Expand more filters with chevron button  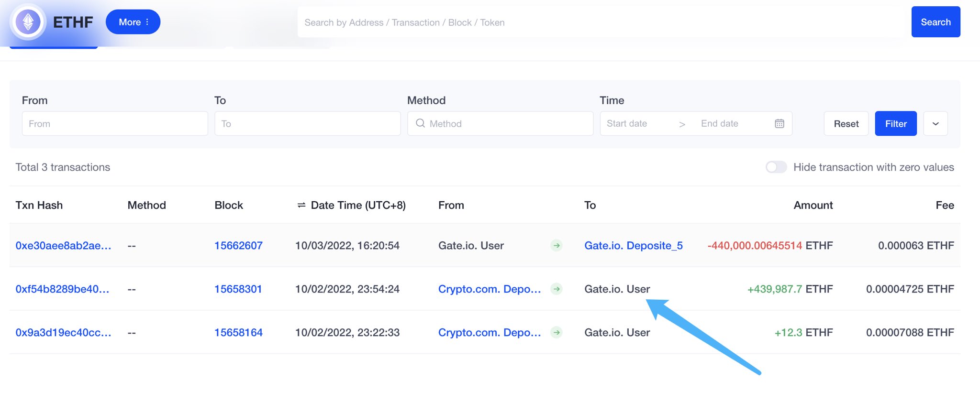point(935,124)
